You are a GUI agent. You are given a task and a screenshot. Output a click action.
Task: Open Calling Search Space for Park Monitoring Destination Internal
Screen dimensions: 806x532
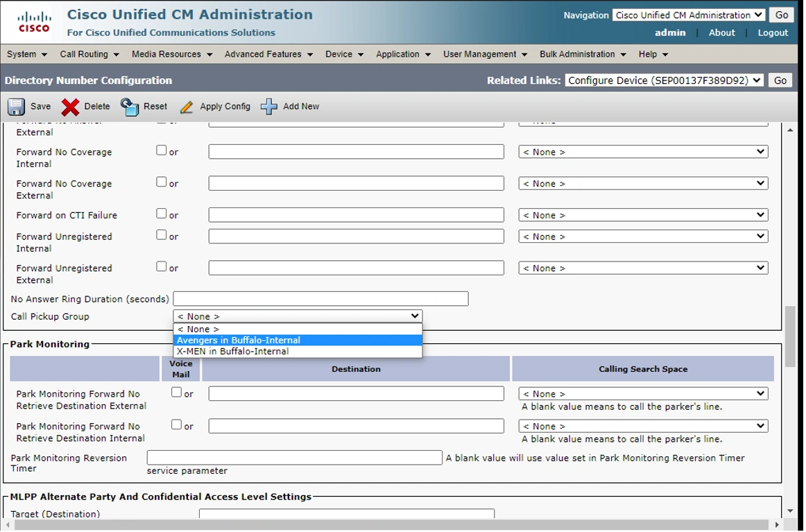click(643, 426)
